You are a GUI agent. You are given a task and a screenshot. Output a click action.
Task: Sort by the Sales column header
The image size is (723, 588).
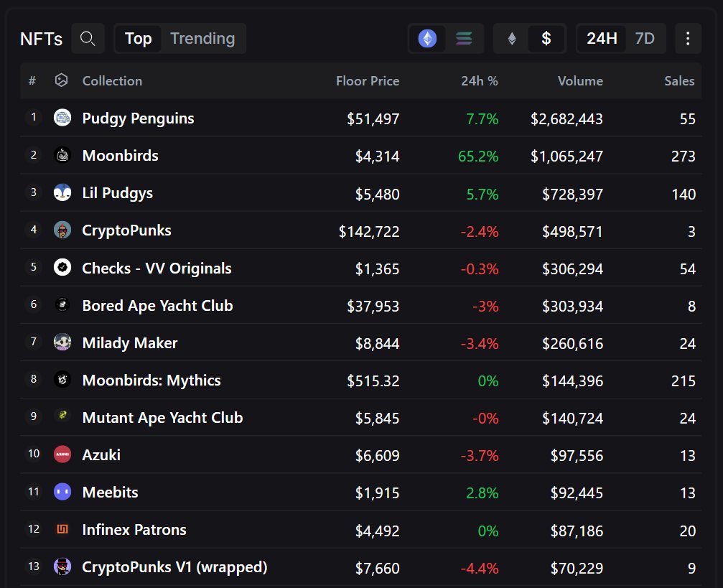[679, 80]
